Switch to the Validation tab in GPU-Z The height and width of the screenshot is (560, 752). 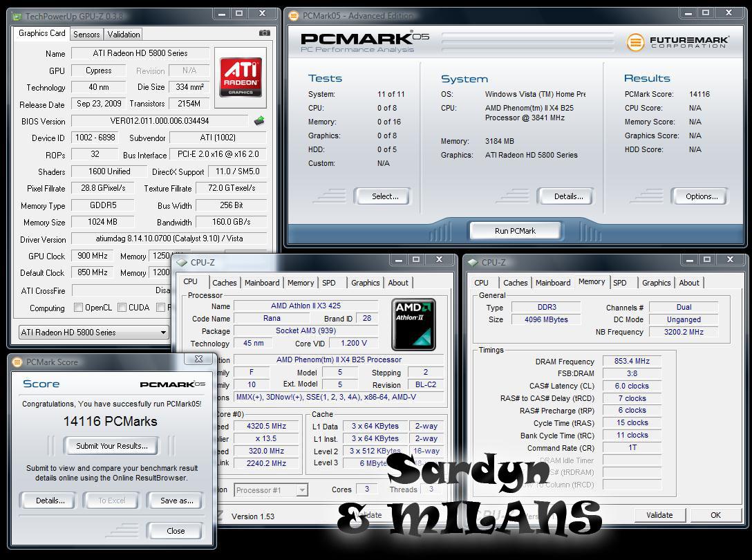pos(124,34)
